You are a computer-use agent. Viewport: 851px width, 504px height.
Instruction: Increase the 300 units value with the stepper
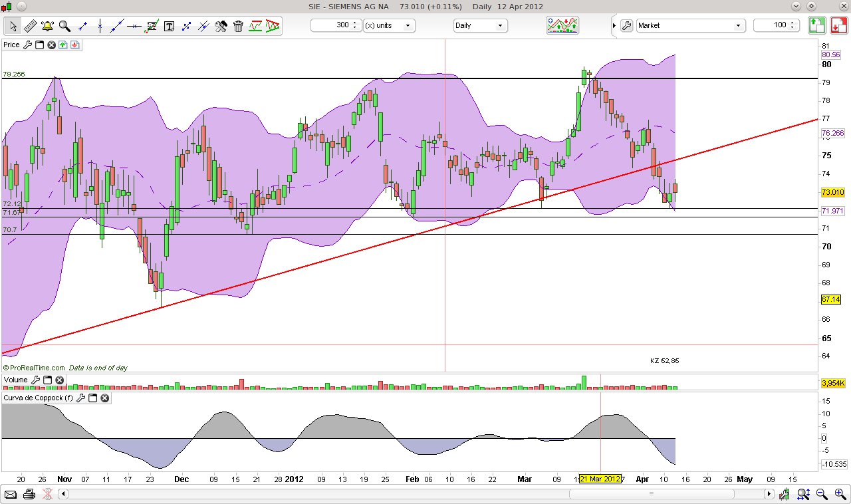[356, 23]
